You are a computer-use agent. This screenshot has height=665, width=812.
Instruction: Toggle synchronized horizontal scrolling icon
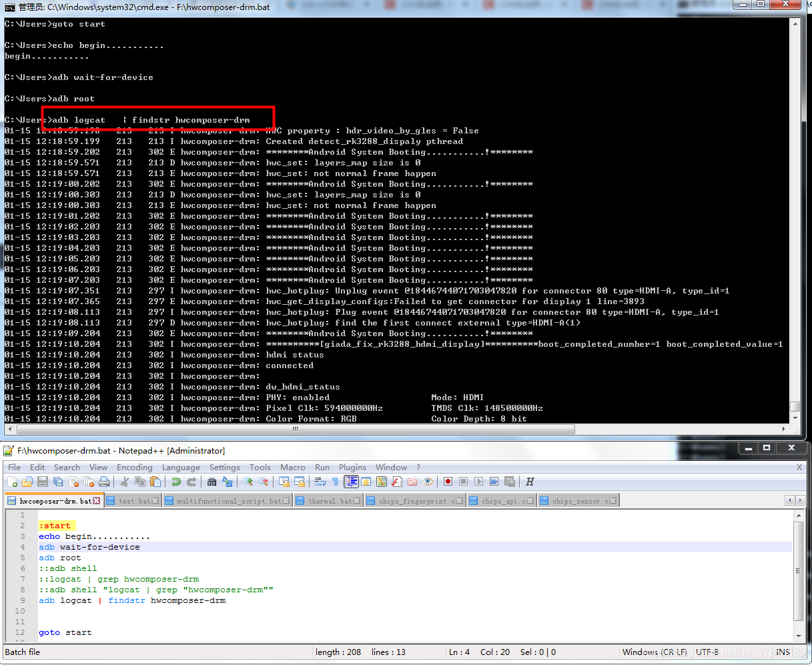(300, 482)
